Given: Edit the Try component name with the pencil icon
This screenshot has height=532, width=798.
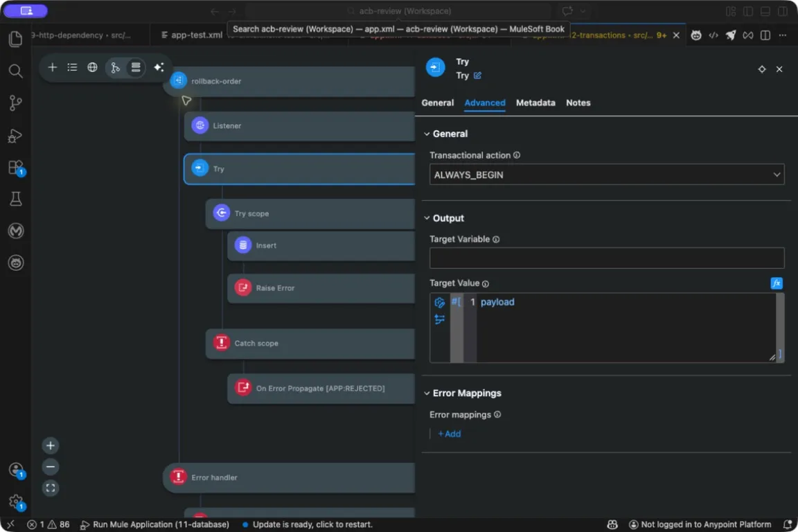Looking at the screenshot, I should [x=477, y=76].
